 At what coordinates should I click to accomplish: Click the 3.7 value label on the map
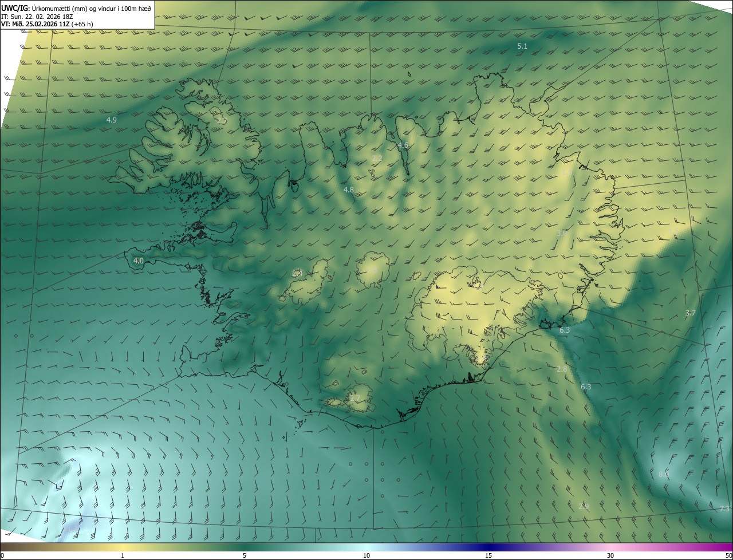click(x=691, y=313)
